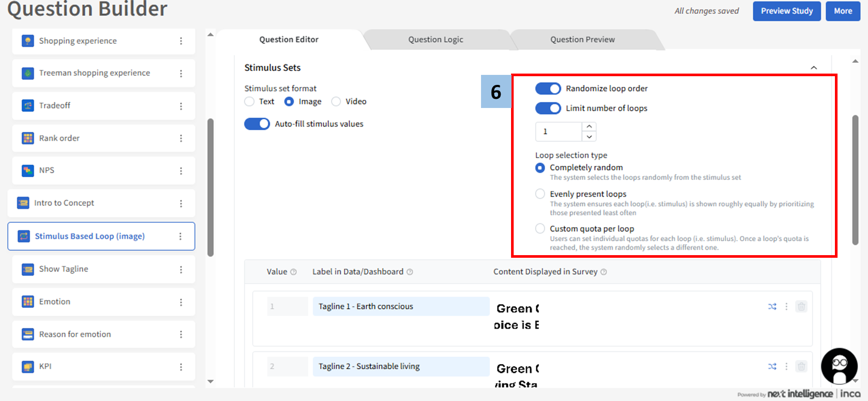Disable Randomize loop order toggle
868x401 pixels.
(548, 89)
